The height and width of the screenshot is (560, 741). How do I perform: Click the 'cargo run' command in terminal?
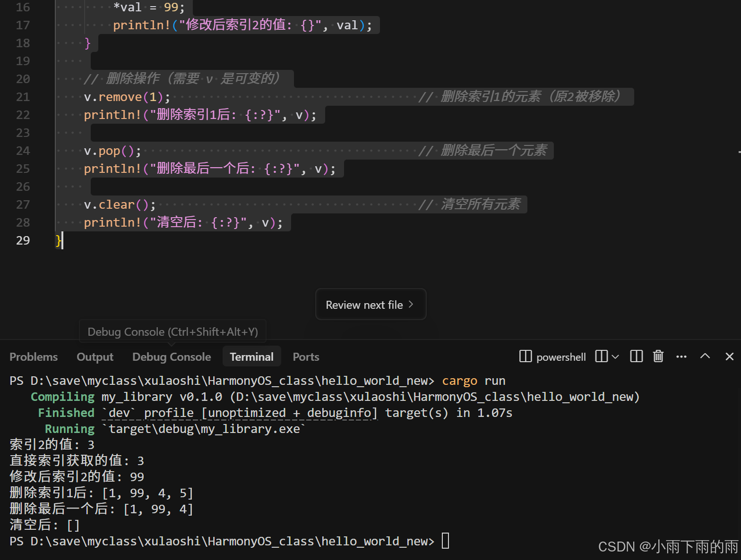(x=474, y=381)
